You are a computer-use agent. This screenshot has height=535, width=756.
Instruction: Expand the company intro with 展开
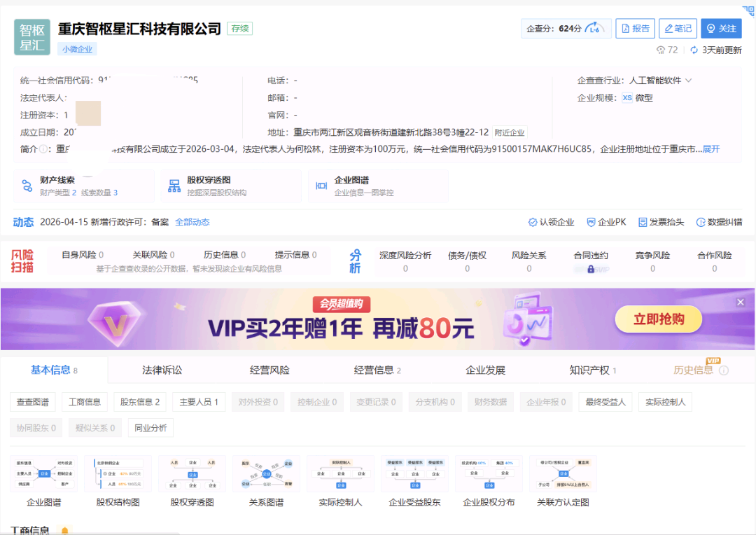pos(711,149)
